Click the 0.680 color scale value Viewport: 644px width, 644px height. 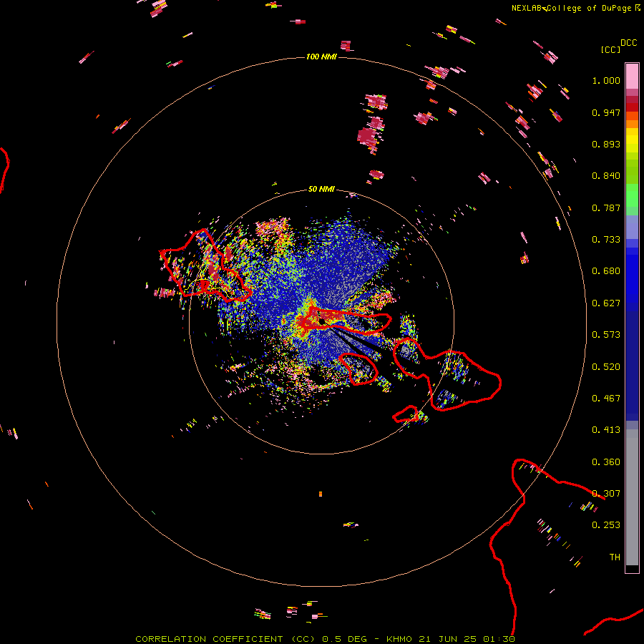click(606, 271)
